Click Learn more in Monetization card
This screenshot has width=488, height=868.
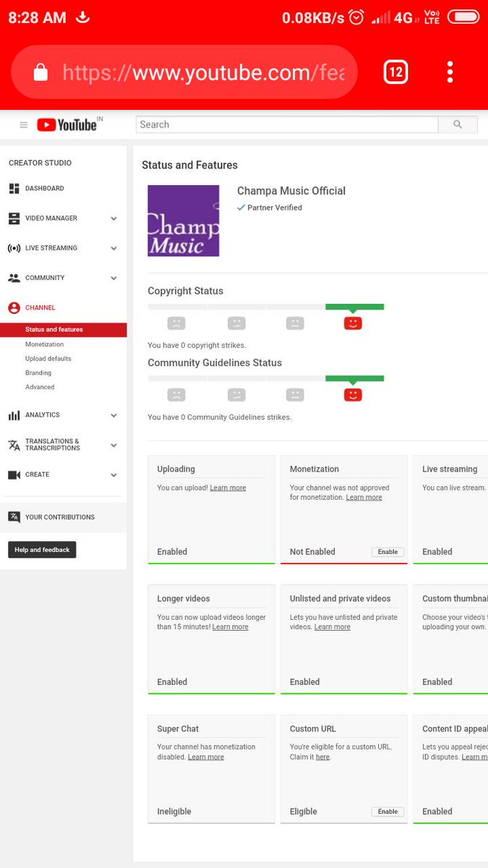point(364,498)
